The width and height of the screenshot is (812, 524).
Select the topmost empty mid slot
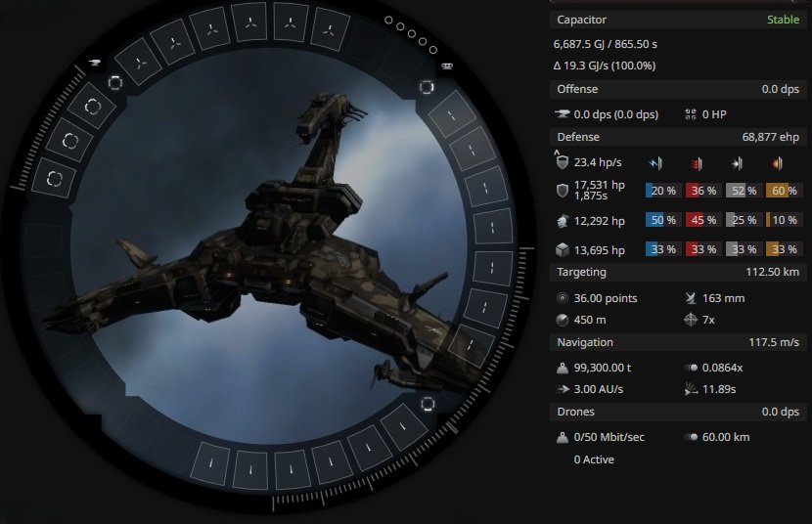[x=452, y=114]
